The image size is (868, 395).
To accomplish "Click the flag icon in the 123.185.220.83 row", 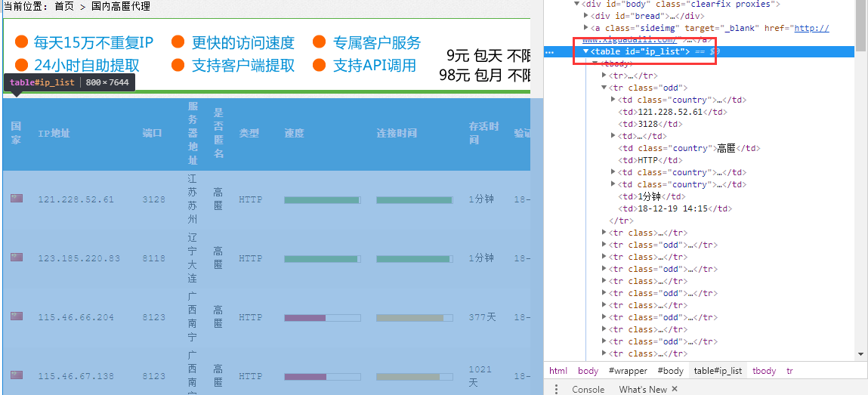I will click(16, 258).
